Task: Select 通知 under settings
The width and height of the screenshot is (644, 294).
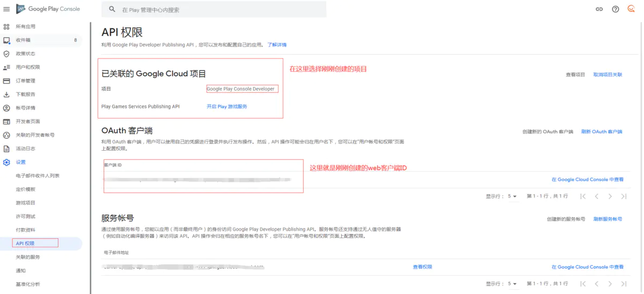Action: tap(21, 270)
